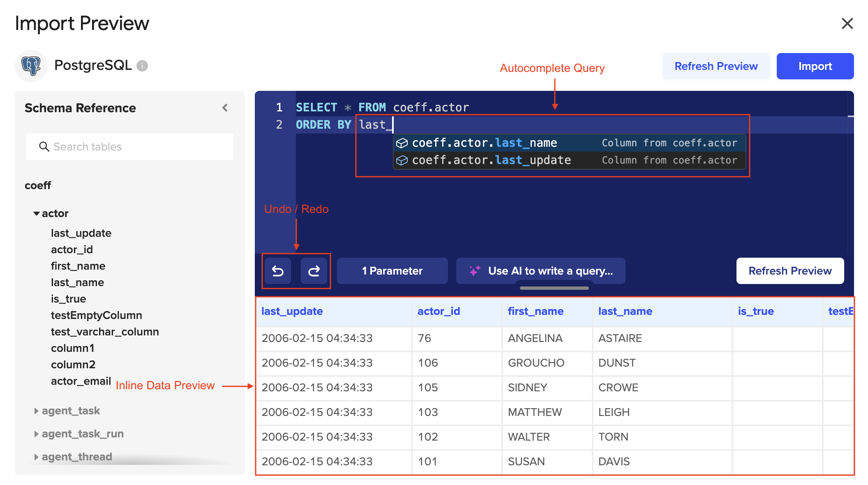Click the editor resize handle bar
The image size is (868, 485).
point(554,288)
